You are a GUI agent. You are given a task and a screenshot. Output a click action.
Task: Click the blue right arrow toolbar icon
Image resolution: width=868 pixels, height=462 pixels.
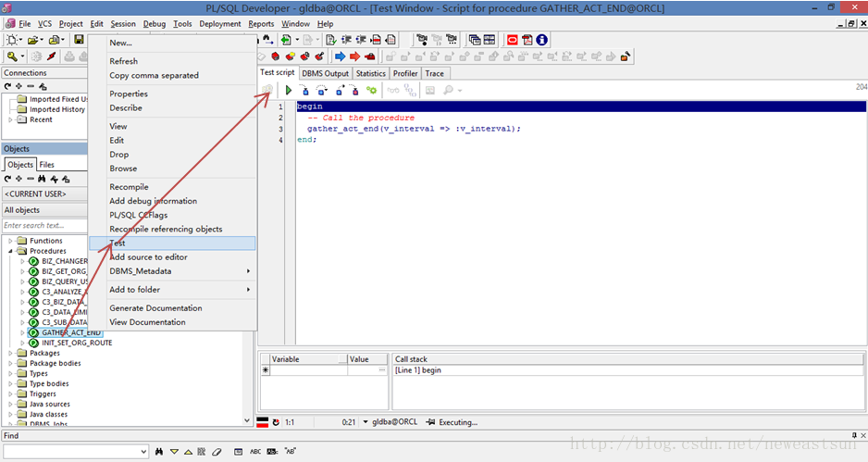340,56
